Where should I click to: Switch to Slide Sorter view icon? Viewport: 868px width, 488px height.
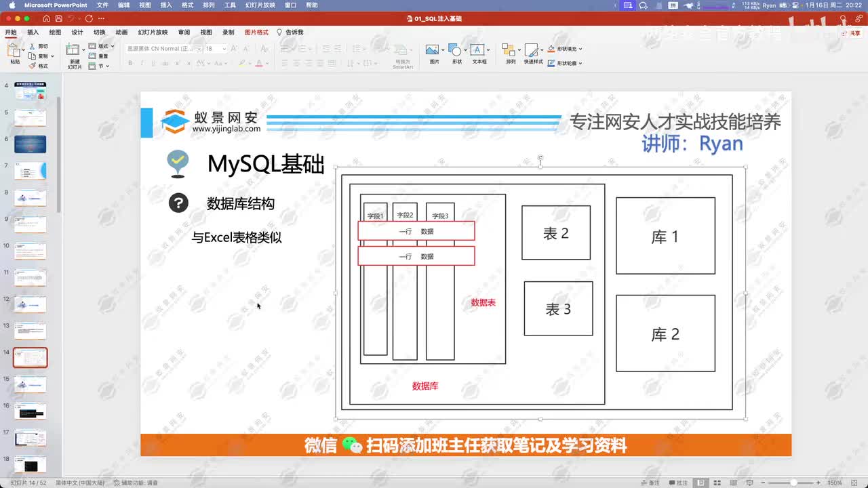pyautogui.click(x=716, y=483)
